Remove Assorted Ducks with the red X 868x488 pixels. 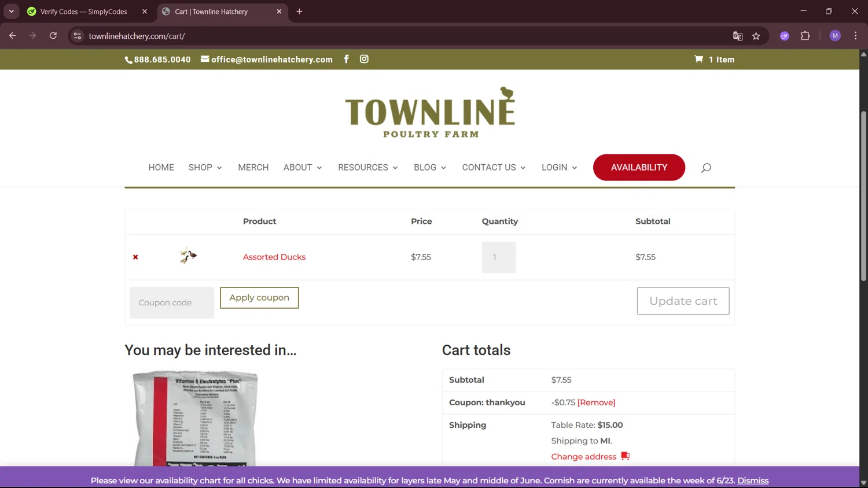(135, 257)
